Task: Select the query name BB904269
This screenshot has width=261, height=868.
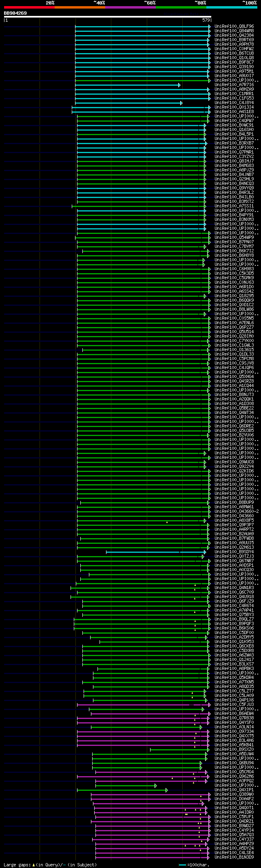Action: coord(15,13)
